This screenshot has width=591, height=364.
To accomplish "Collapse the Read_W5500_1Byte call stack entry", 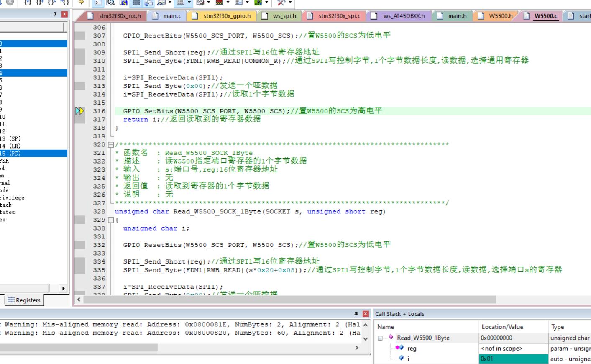I will pos(380,338).
